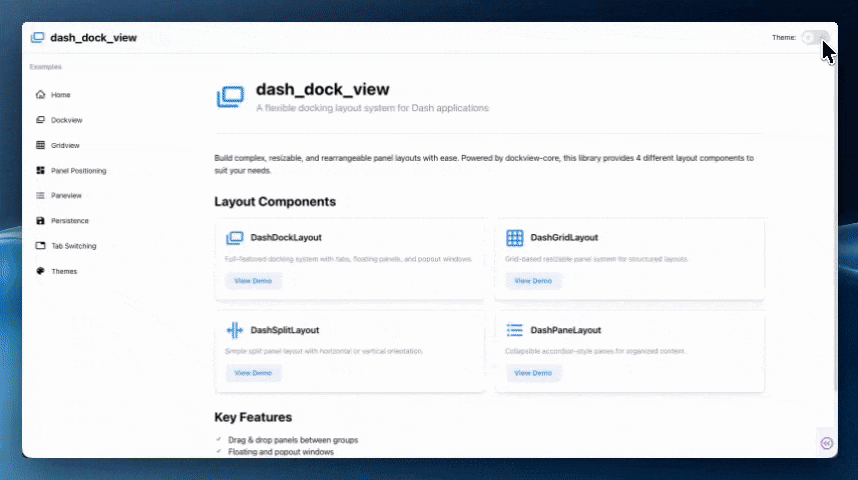Click the DashGridLayout card grid icon
This screenshot has width=858, height=480.
[x=515, y=238]
